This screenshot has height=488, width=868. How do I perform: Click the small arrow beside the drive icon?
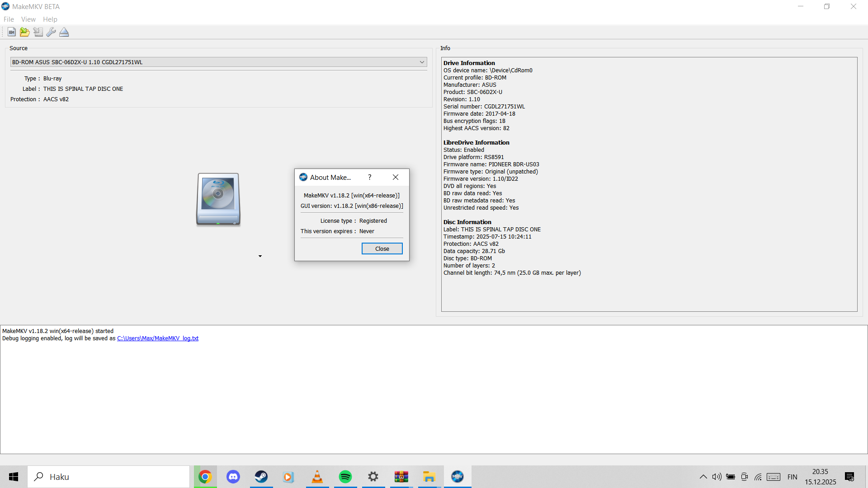(260, 256)
